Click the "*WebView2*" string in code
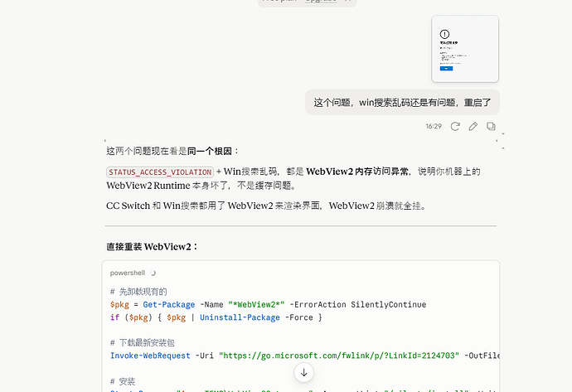This screenshot has height=392, width=572. [256, 304]
